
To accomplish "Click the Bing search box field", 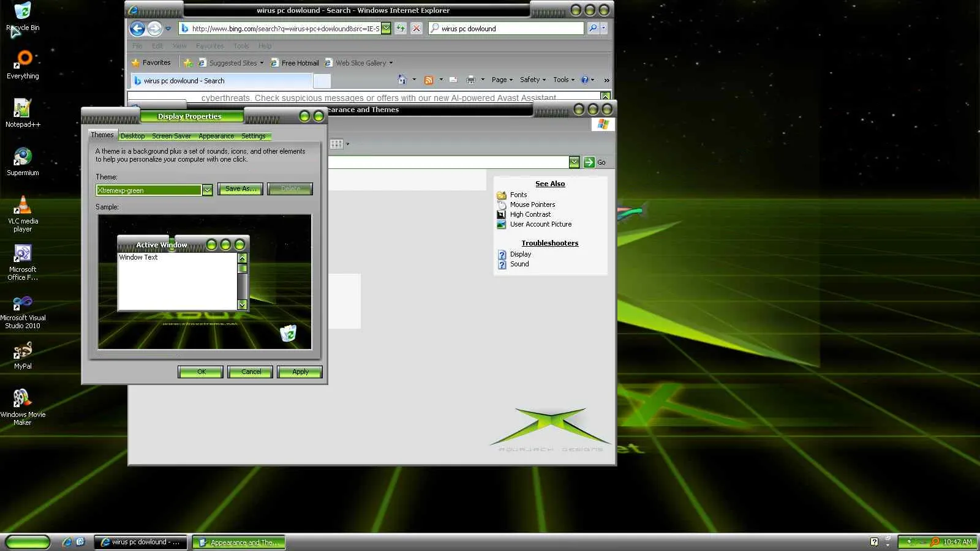I will coord(507,28).
